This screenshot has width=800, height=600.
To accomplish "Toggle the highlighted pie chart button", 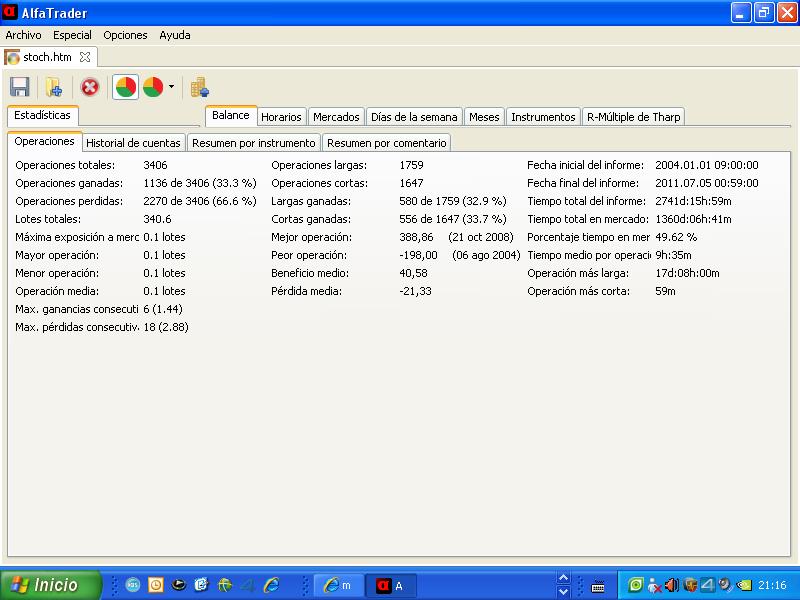I will pyautogui.click(x=126, y=87).
